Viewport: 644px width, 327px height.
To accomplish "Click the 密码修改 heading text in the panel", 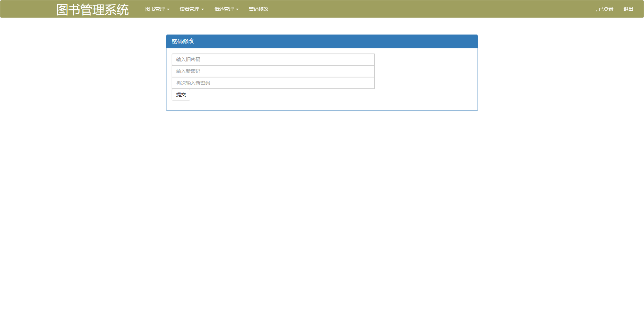I will pos(183,41).
